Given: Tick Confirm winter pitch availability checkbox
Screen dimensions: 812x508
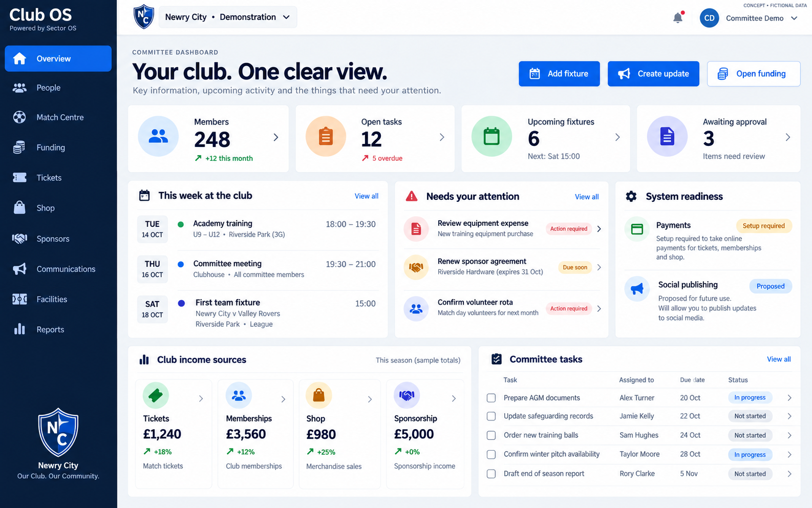Looking at the screenshot, I should tap(491, 454).
